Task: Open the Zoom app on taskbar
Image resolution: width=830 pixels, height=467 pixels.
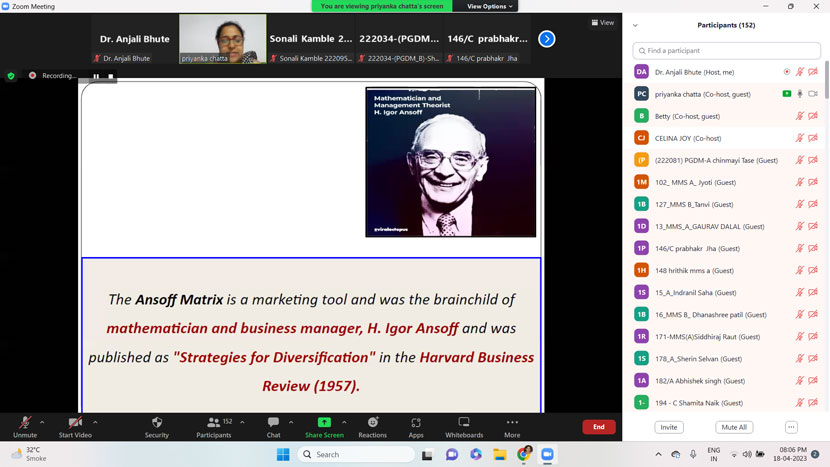Action: pos(547,454)
